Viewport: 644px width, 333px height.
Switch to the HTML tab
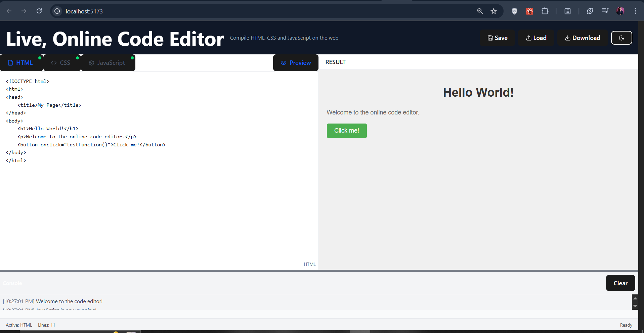(21, 63)
